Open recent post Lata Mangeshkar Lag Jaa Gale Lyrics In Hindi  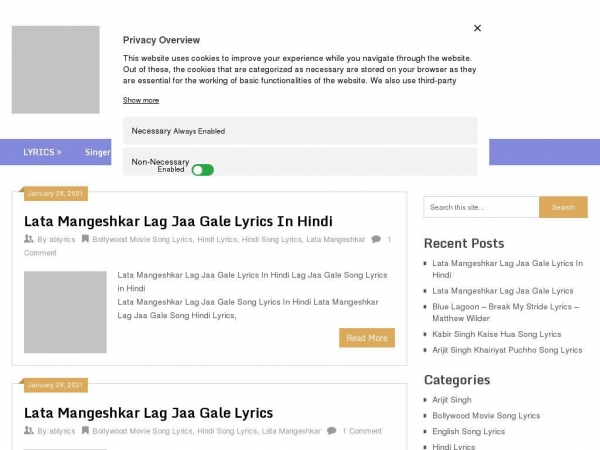pos(507,269)
